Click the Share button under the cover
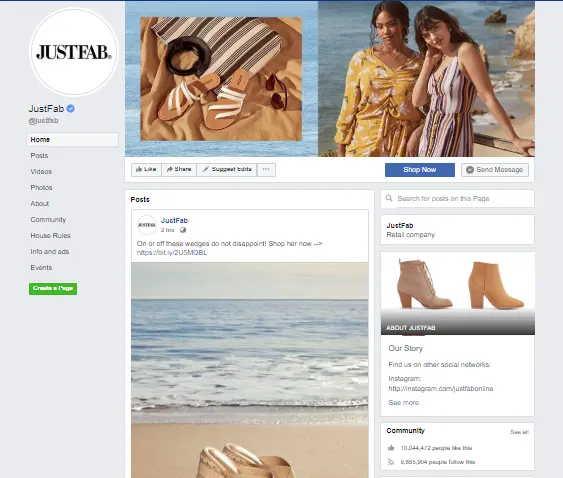 point(179,170)
